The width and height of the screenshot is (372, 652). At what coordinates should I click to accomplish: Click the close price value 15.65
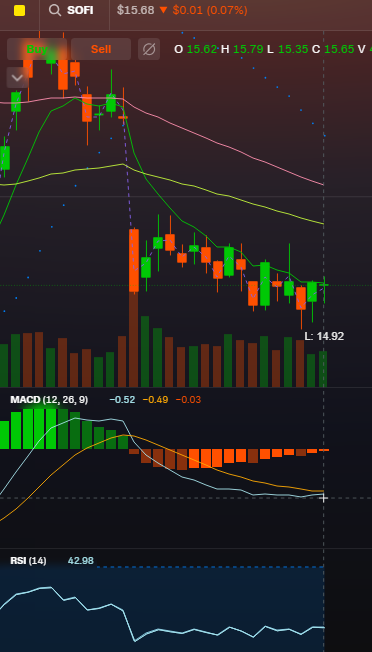(x=339, y=49)
